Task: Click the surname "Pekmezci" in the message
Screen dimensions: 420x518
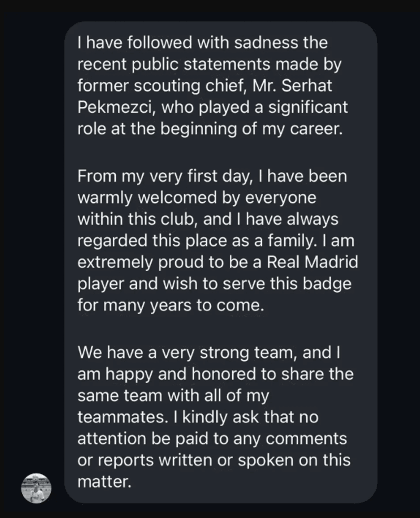Action: (113, 107)
